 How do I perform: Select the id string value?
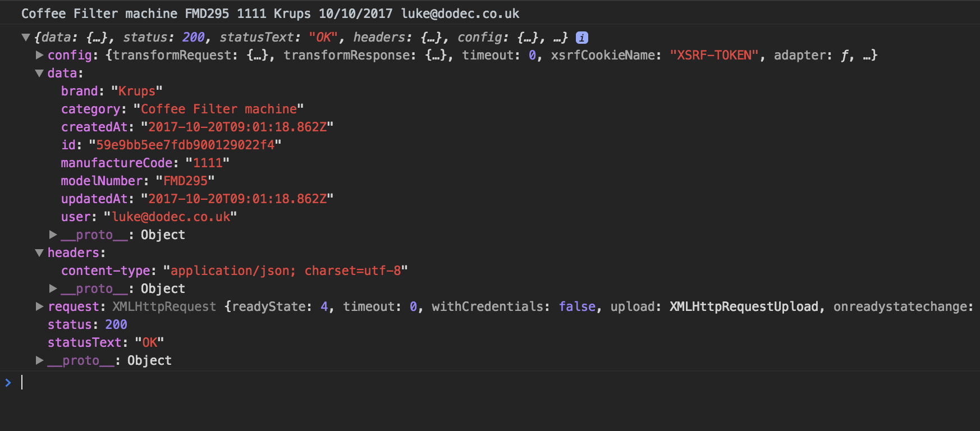[x=185, y=145]
